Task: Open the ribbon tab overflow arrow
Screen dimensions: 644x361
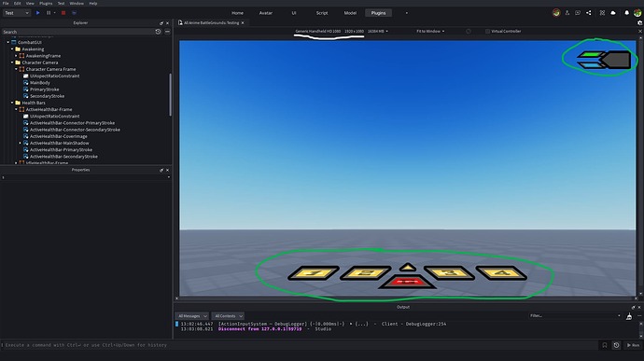Action: [x=407, y=13]
